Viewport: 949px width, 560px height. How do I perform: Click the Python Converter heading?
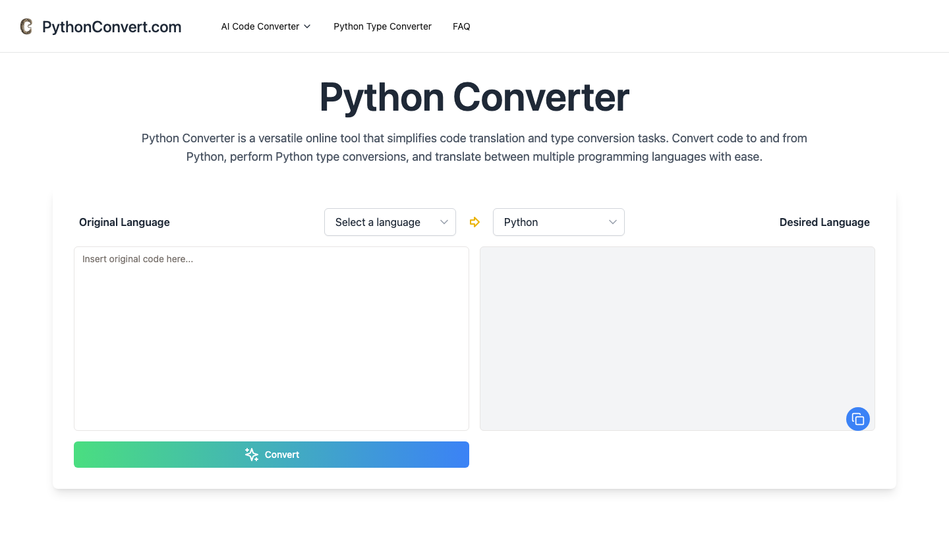point(474,97)
